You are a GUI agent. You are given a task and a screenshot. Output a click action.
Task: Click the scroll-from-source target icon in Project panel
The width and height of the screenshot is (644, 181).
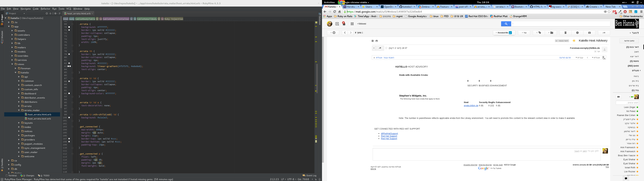click(x=46, y=14)
